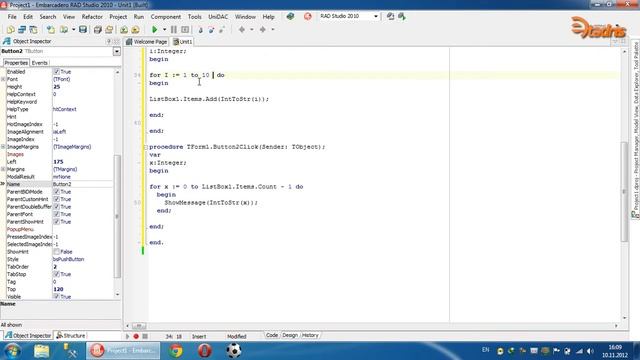This screenshot has height=360, width=640.
Task: Open the File menu
Action: 12,17
